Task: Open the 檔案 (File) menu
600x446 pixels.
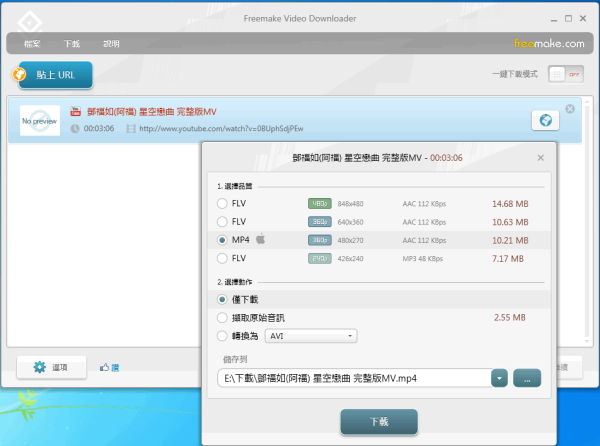Action: (32, 44)
